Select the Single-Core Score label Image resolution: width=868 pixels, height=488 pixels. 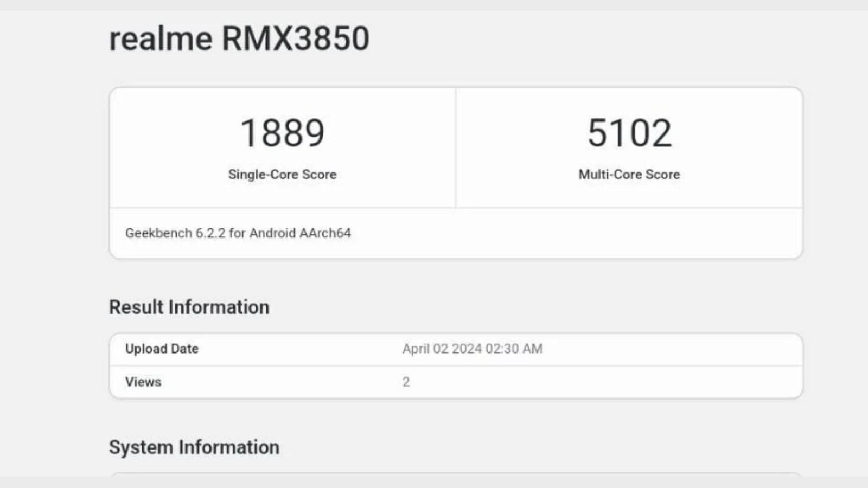[x=282, y=175]
